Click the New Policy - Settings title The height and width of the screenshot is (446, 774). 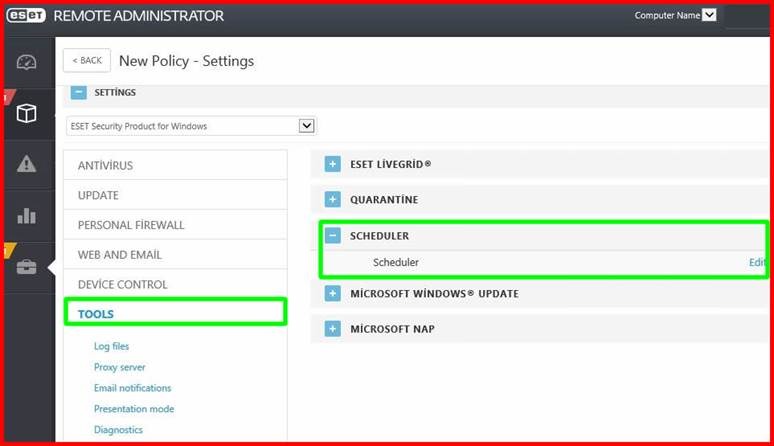coord(187,61)
